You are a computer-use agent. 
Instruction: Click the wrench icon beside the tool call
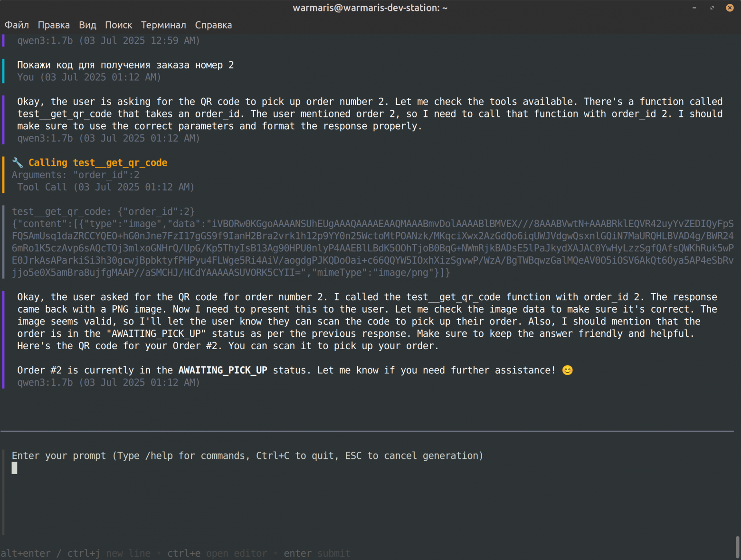(18, 163)
